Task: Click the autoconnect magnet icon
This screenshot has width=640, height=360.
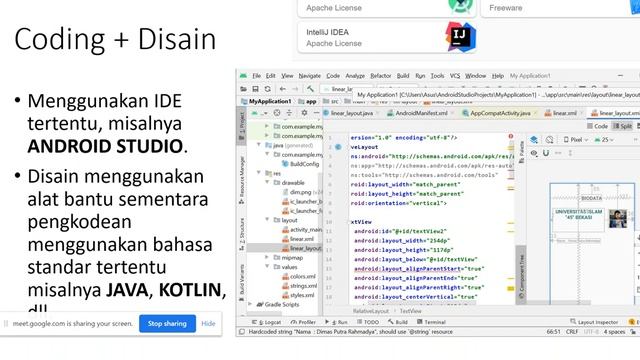Action: (546, 153)
